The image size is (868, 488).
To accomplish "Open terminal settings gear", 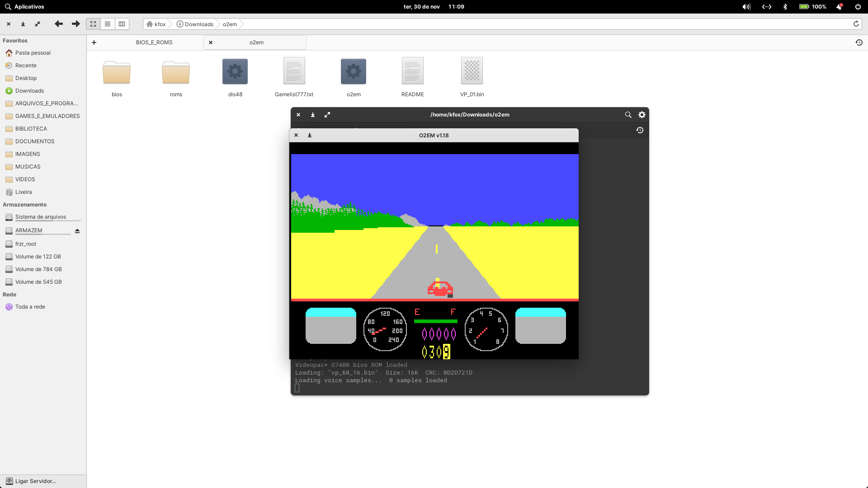I will pos(642,115).
